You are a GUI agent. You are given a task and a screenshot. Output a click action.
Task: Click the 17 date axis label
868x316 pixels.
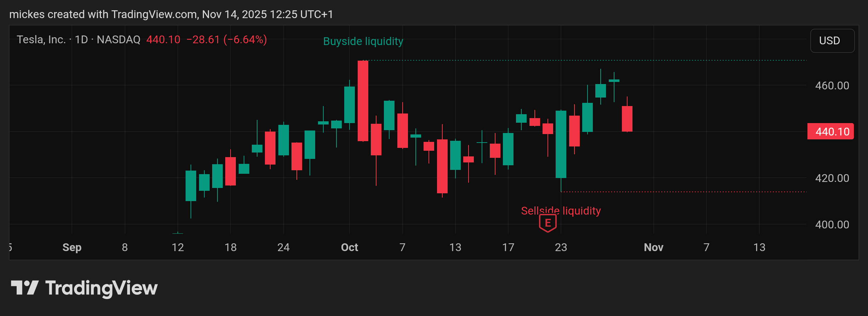[508, 247]
